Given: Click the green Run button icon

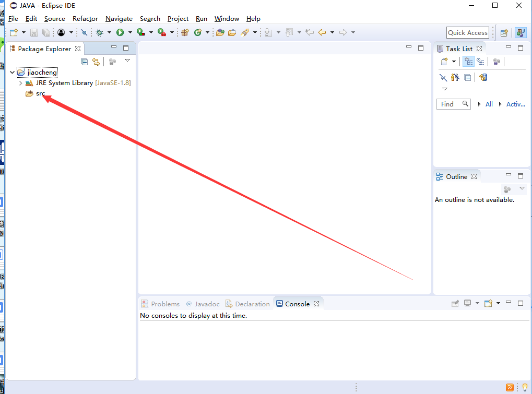Looking at the screenshot, I should 120,32.
